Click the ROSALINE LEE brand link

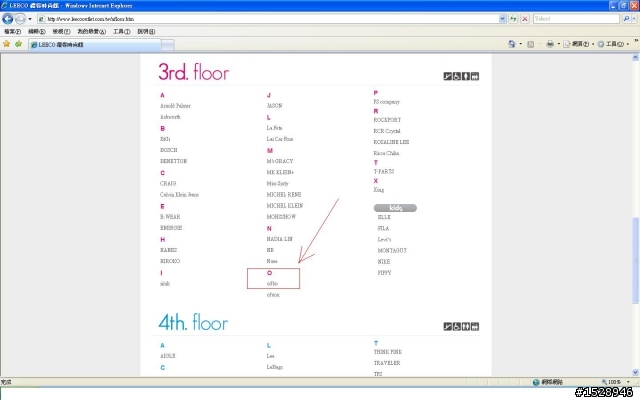click(391, 142)
